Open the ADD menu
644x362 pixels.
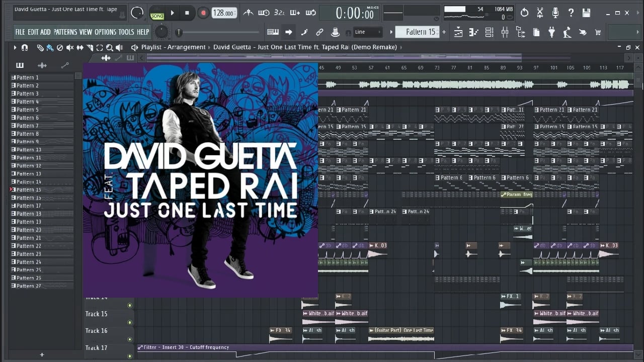pyautogui.click(x=46, y=32)
